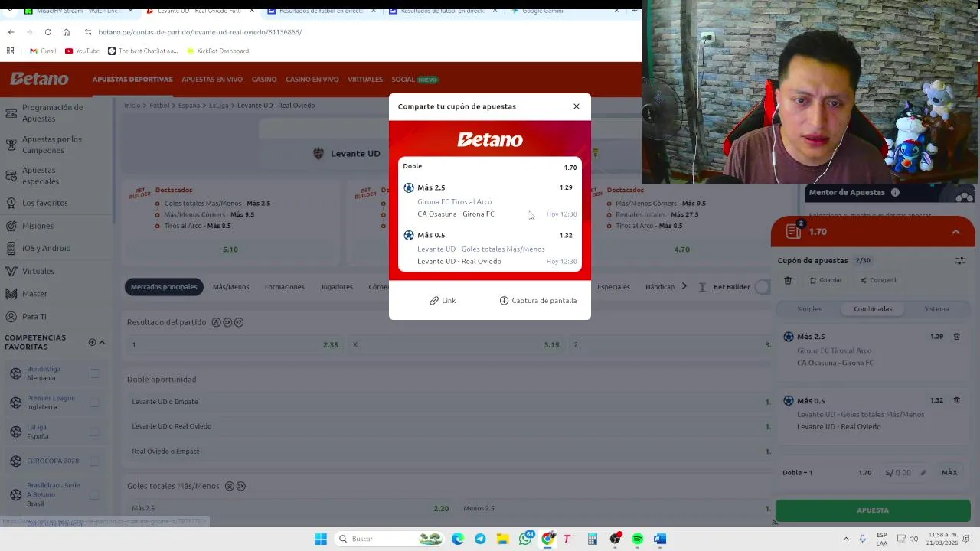Open Virtuales in top navigation
The image size is (980, 551).
coord(365,80)
